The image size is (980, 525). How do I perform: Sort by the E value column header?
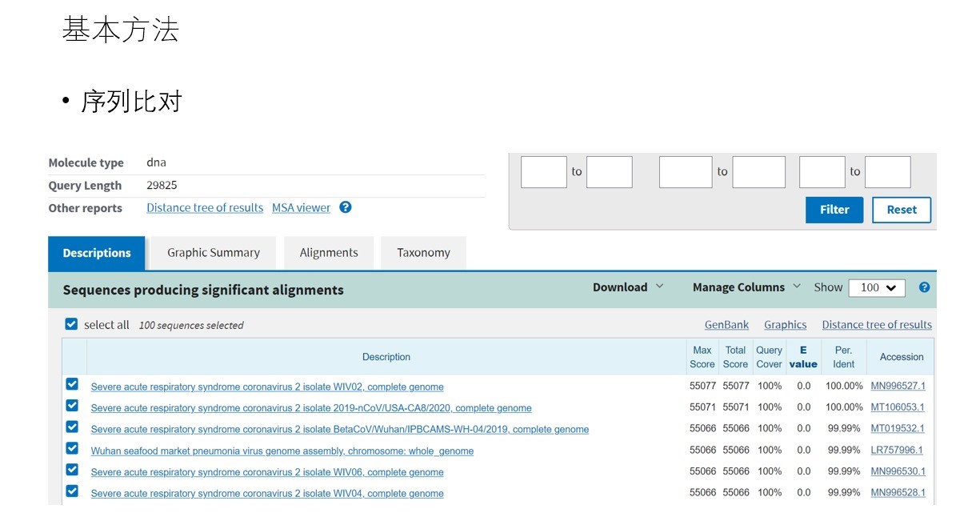point(803,357)
